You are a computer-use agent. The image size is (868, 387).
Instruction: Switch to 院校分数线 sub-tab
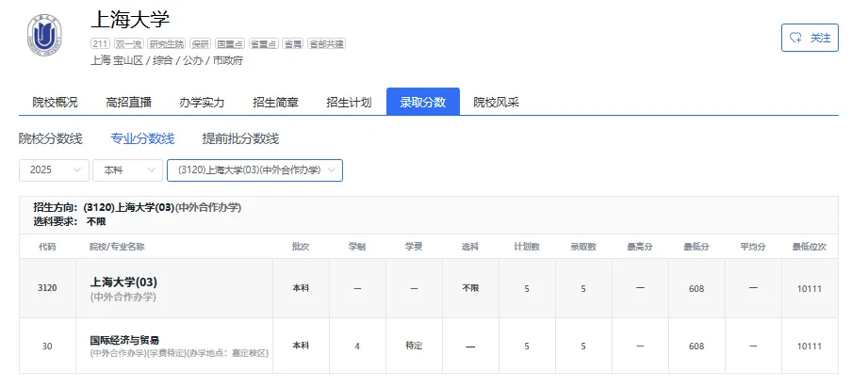(50, 138)
